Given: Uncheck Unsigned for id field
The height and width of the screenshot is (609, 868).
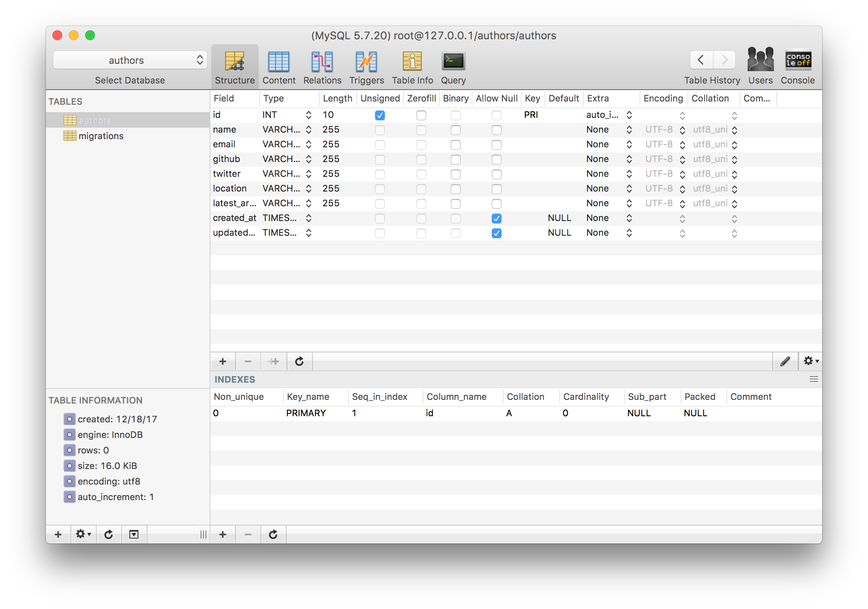Looking at the screenshot, I should 380,115.
